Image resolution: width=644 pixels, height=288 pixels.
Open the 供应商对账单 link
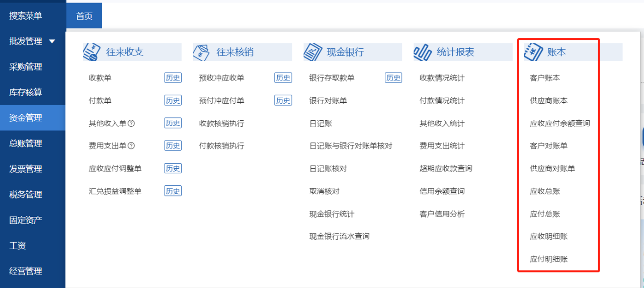(x=552, y=169)
